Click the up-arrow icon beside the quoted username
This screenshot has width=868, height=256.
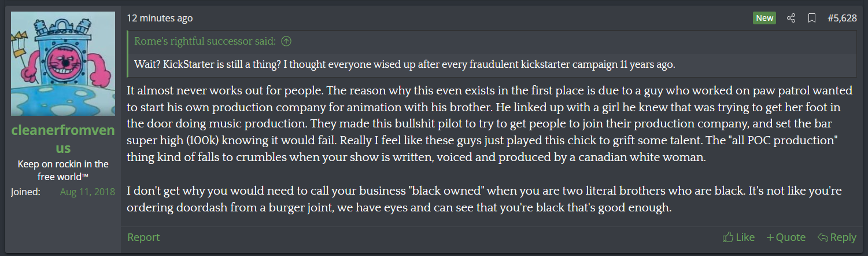tap(286, 41)
